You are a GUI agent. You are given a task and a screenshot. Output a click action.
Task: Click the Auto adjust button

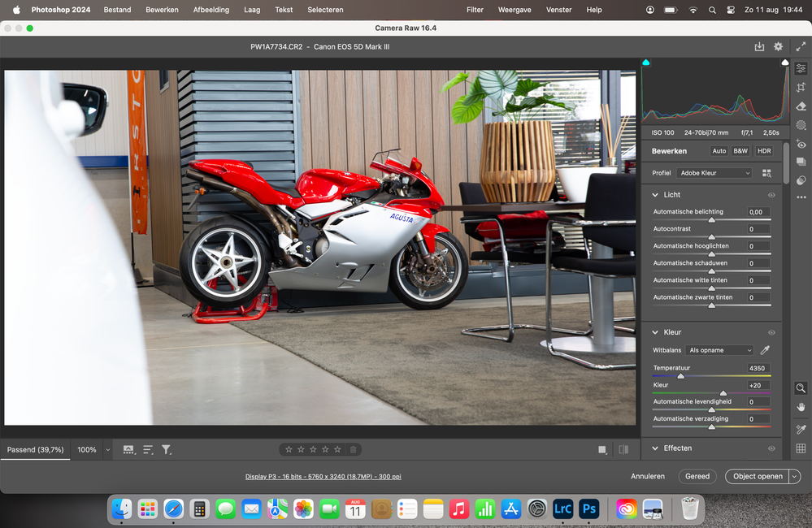click(719, 151)
